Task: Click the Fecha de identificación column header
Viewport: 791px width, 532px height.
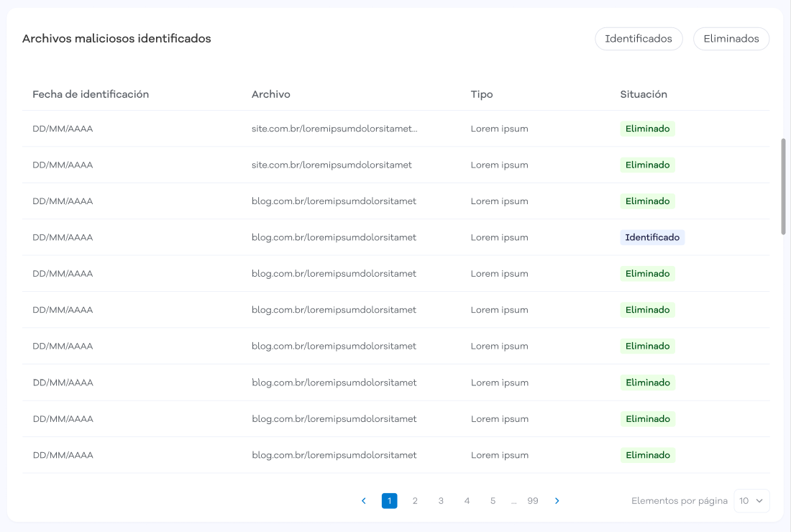Action: click(91, 94)
